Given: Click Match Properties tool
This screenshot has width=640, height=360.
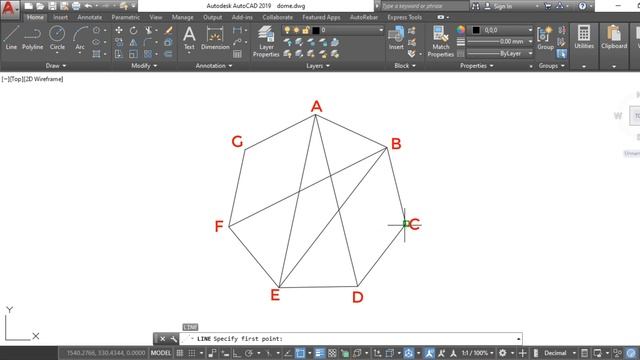Looking at the screenshot, I should [x=441, y=41].
